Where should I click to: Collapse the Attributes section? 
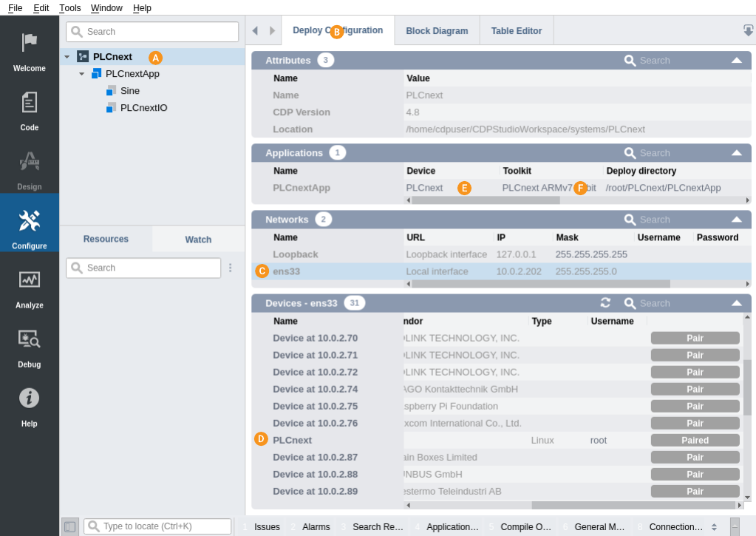pyautogui.click(x=736, y=61)
